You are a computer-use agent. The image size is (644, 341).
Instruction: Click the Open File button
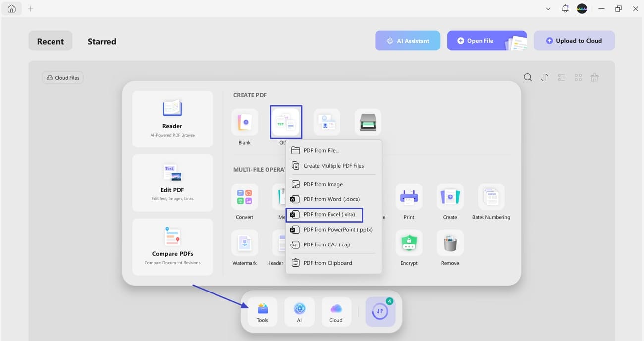487,41
